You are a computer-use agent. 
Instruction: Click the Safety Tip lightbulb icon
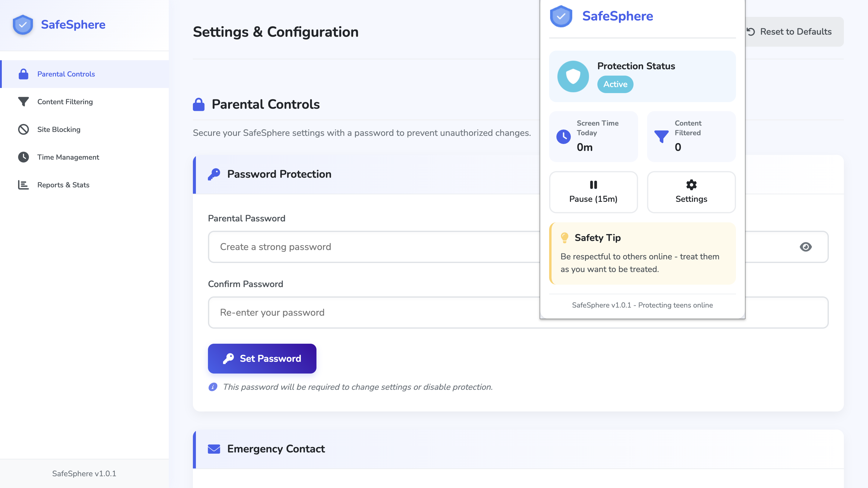(x=565, y=238)
